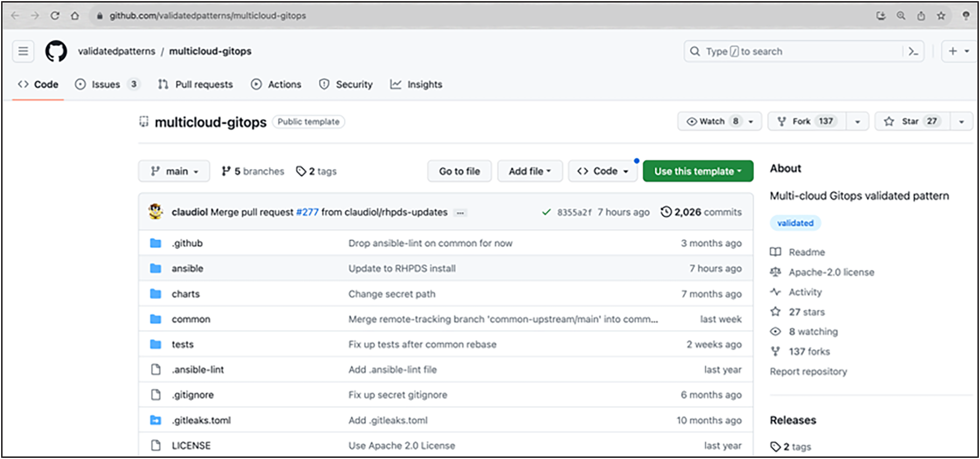Click the .gitleaks.toml symlink icon
980x459 pixels.
(156, 420)
